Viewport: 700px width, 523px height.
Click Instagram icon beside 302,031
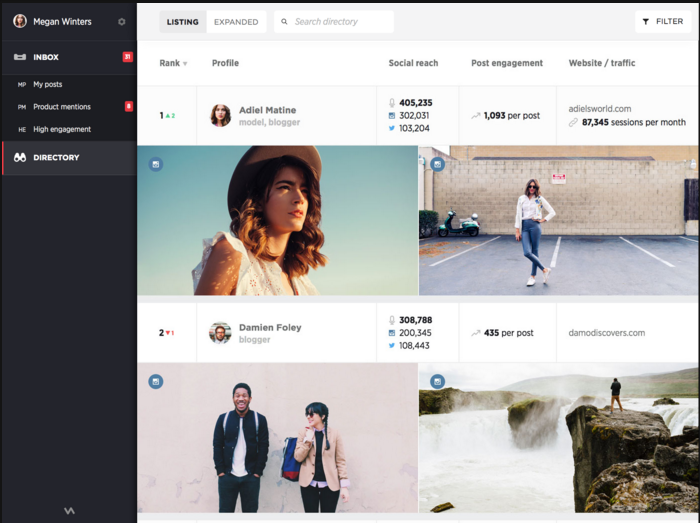pyautogui.click(x=392, y=116)
